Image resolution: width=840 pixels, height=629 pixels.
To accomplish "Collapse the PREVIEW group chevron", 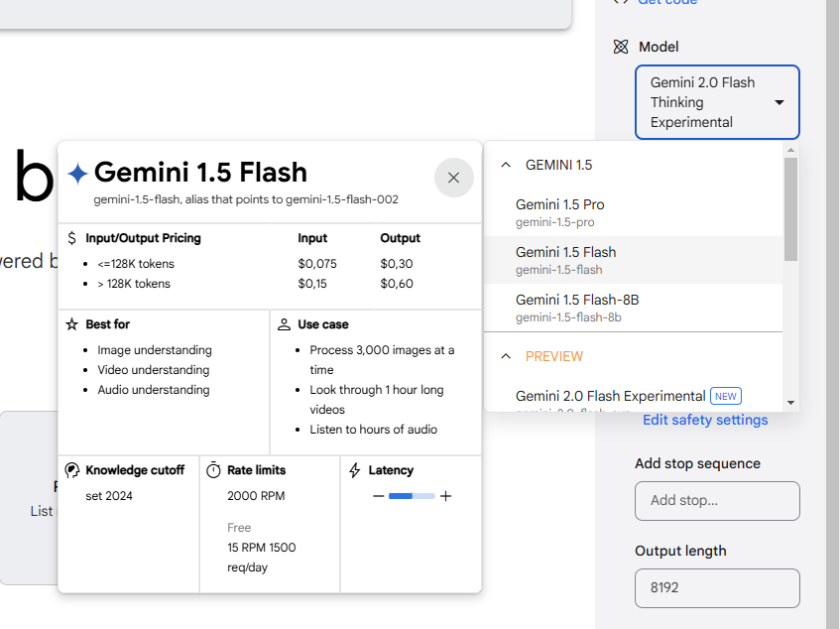I will (506, 356).
